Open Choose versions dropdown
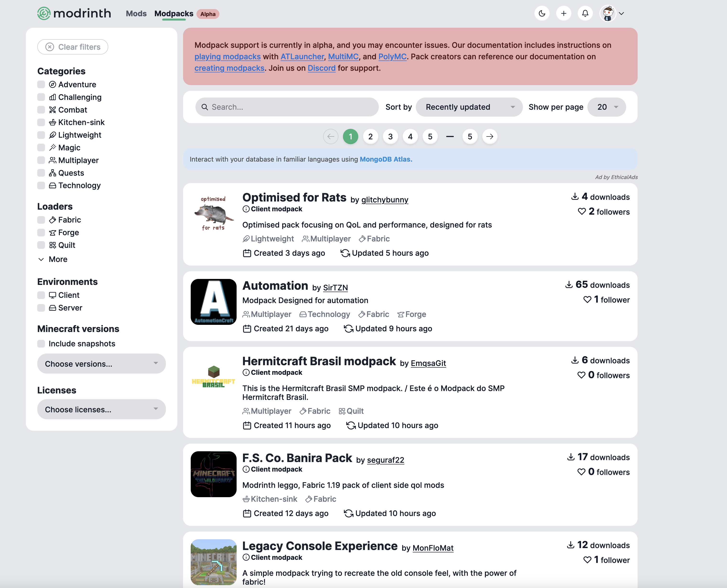Image resolution: width=727 pixels, height=588 pixels. [x=101, y=364]
